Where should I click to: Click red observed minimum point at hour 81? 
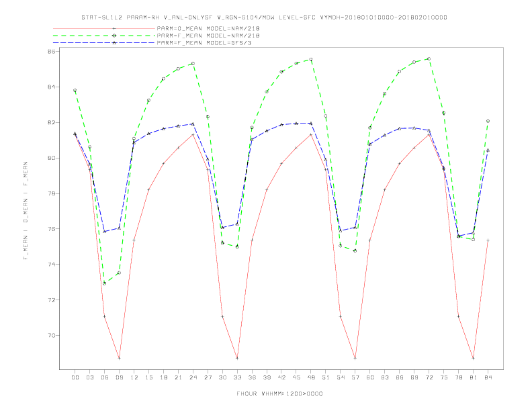pos(474,358)
